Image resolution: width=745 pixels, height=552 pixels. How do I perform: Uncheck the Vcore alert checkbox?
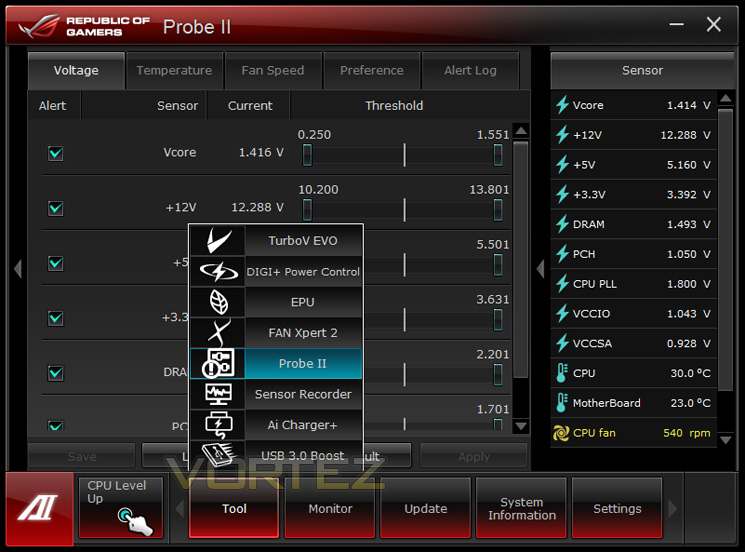coord(56,153)
